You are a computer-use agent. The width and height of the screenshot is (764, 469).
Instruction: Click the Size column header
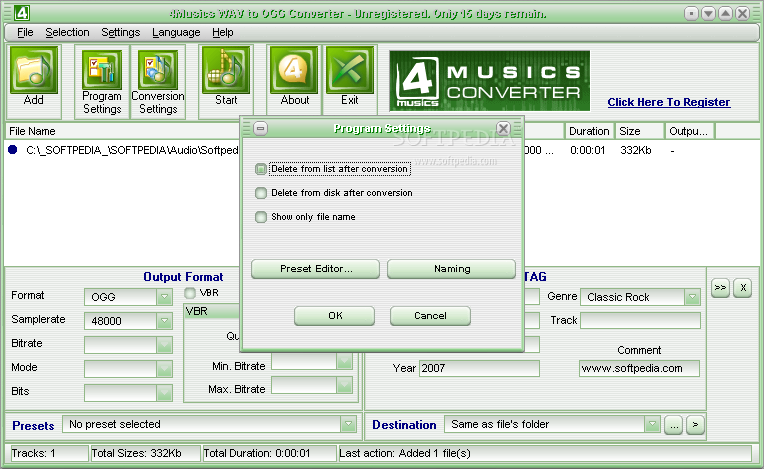[x=640, y=131]
